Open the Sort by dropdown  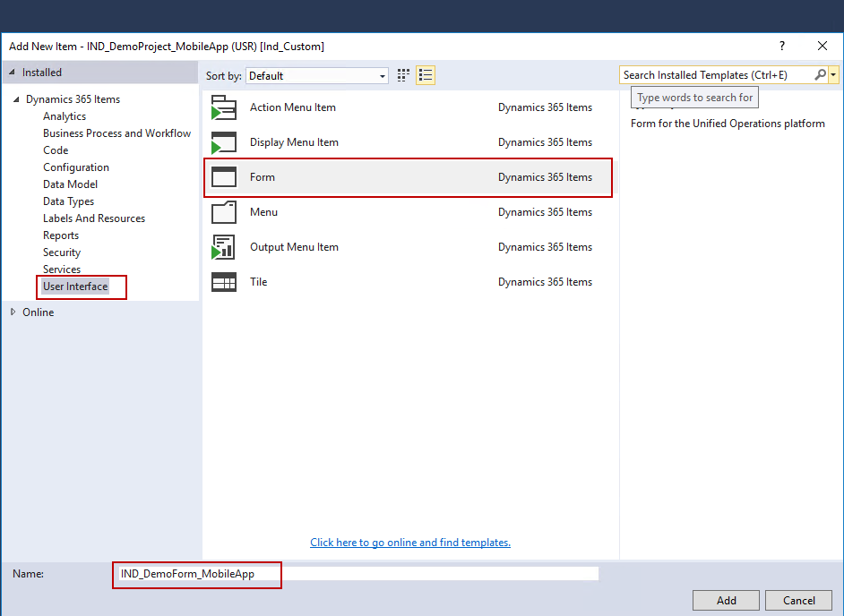pos(383,76)
